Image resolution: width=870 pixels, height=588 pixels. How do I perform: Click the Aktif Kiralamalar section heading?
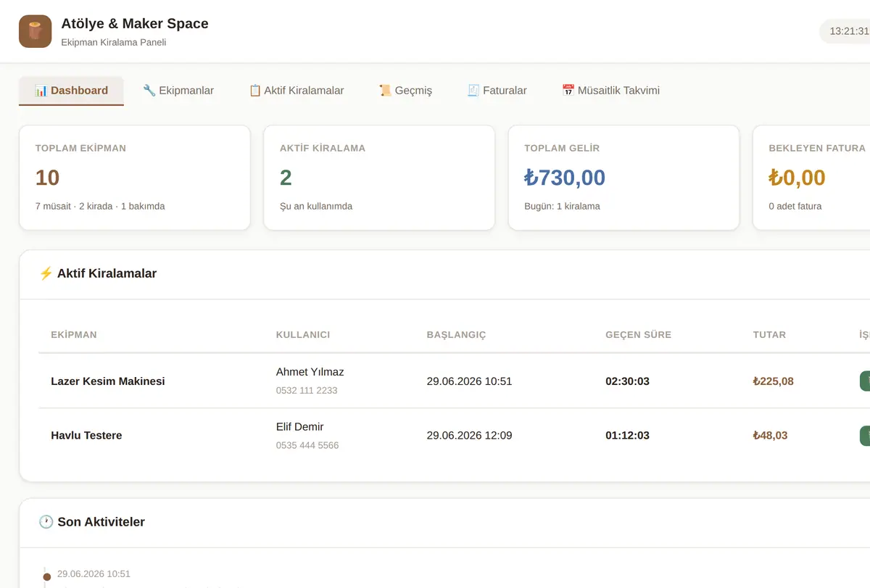pyautogui.click(x=98, y=273)
